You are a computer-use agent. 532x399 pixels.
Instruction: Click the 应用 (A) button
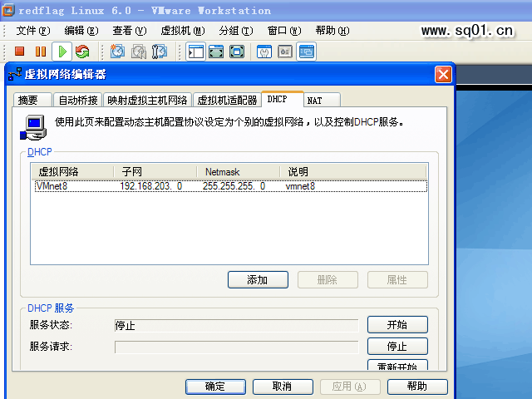(x=350, y=387)
